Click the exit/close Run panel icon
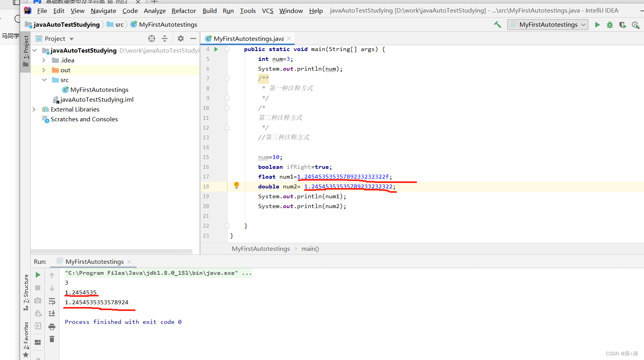 (x=38, y=326)
